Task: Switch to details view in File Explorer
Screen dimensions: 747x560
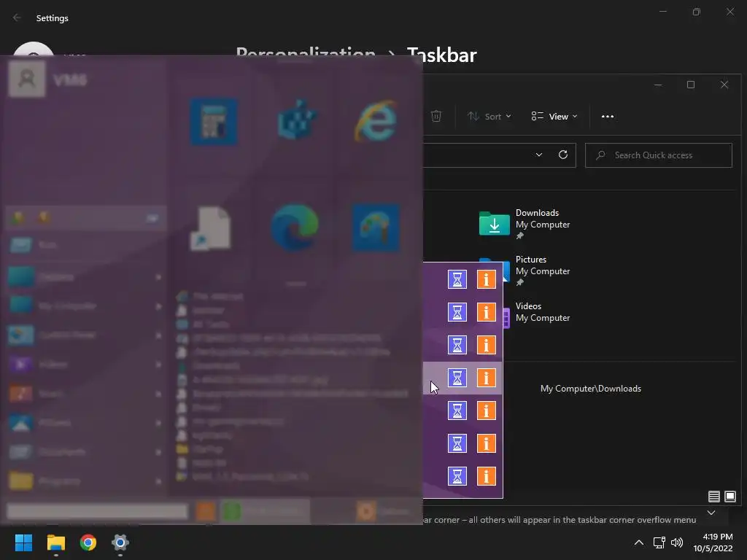Action: point(713,497)
